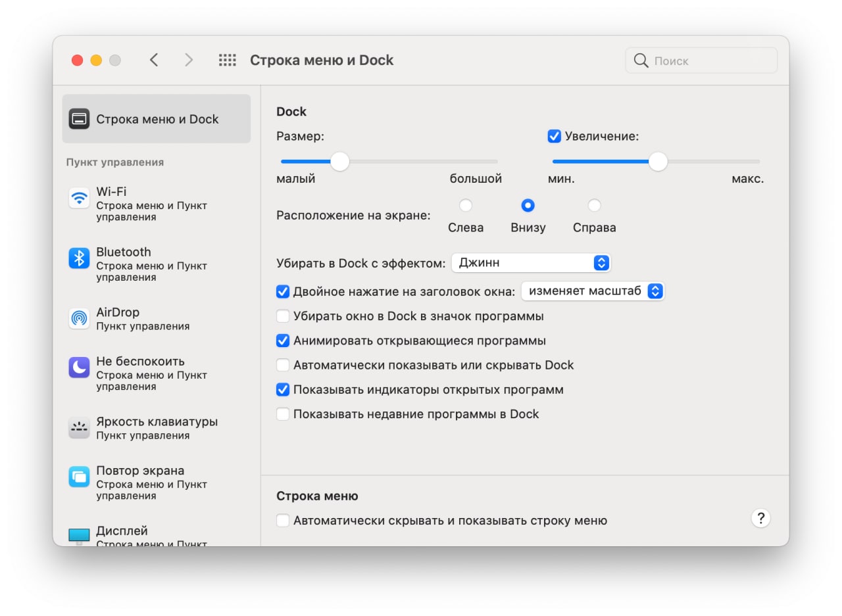Enable Автоматически скрывать и показывать строку меню
The height and width of the screenshot is (616, 842).
click(x=283, y=521)
